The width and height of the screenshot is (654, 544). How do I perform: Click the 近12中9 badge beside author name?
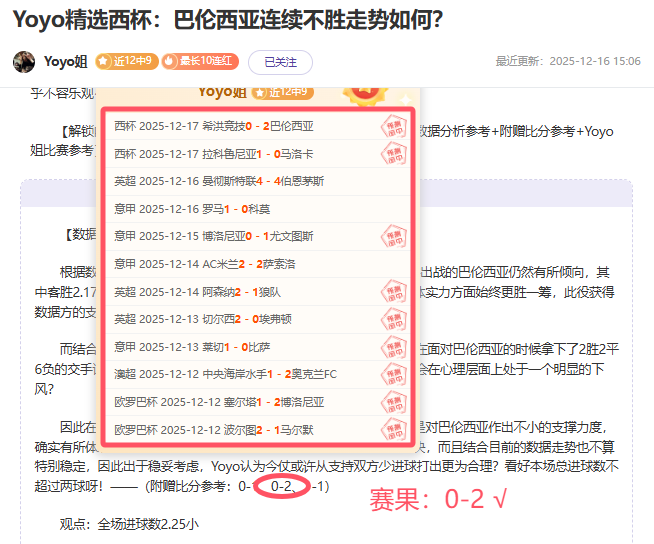click(126, 62)
